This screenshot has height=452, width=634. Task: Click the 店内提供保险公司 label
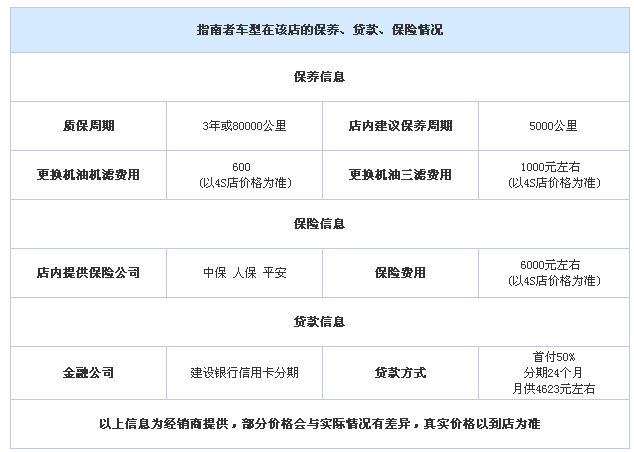coord(89,272)
